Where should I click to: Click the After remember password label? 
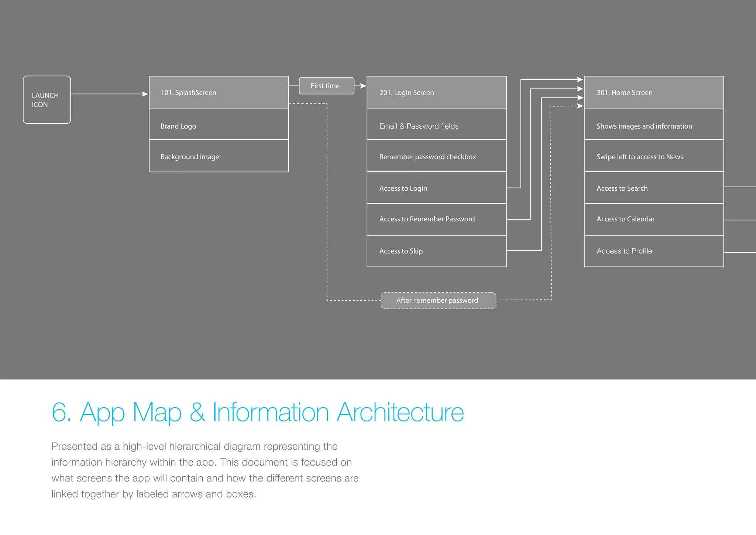pyautogui.click(x=438, y=300)
